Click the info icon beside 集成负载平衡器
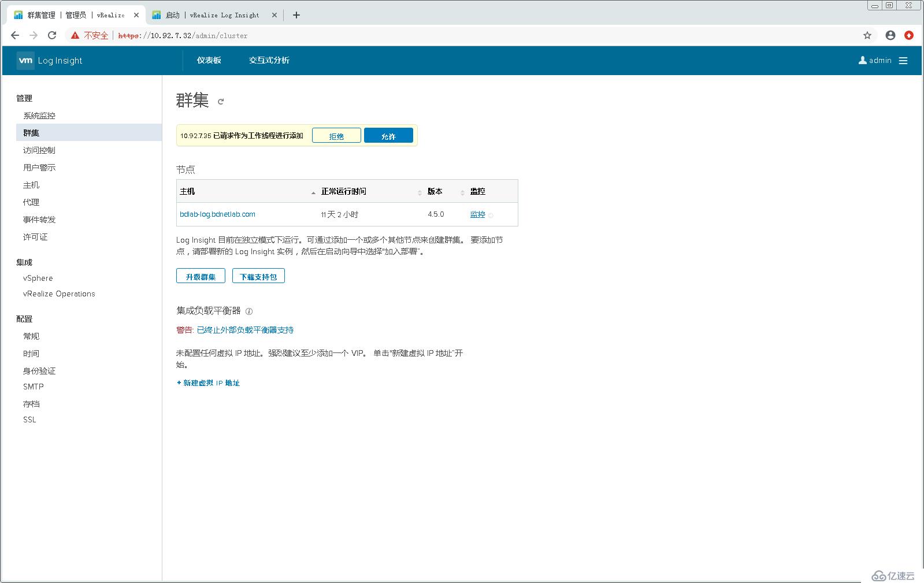Screen dimensions: 924x583 click(x=249, y=311)
